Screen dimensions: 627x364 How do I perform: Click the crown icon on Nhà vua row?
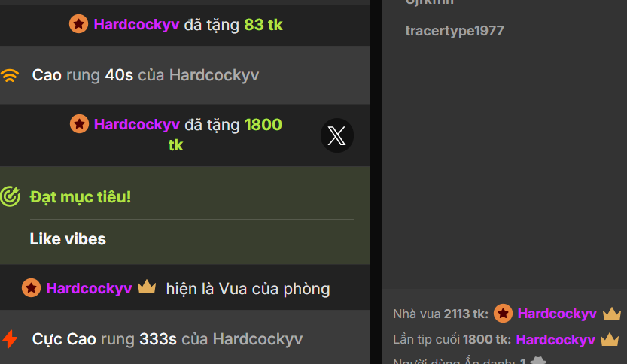(612, 314)
